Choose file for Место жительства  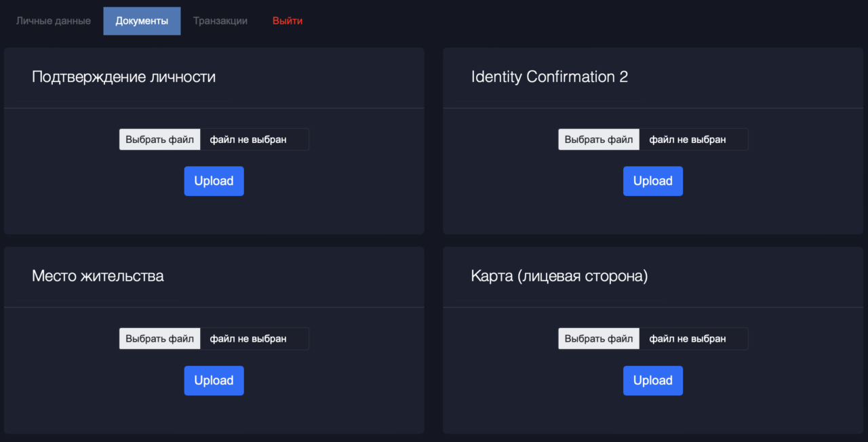point(160,339)
